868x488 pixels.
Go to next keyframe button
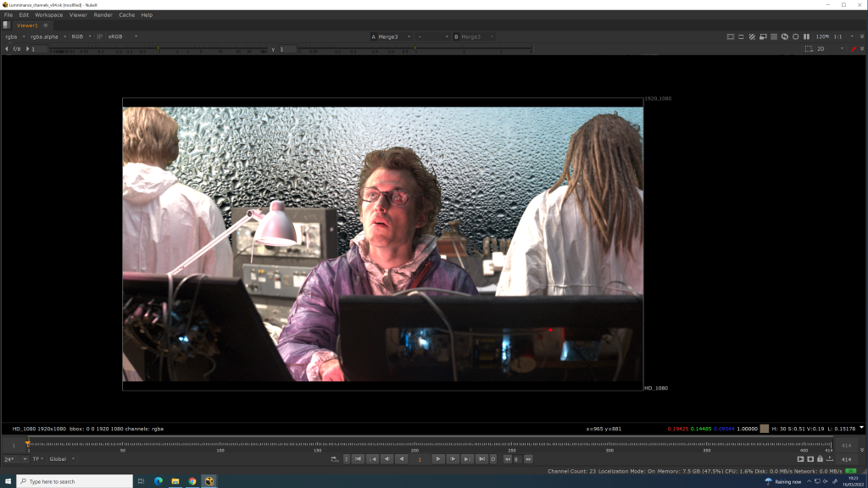coord(467,459)
